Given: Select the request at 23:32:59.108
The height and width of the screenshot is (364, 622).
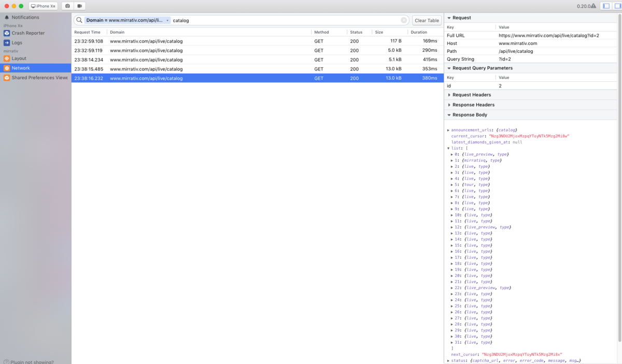Looking at the screenshot, I should click(257, 41).
